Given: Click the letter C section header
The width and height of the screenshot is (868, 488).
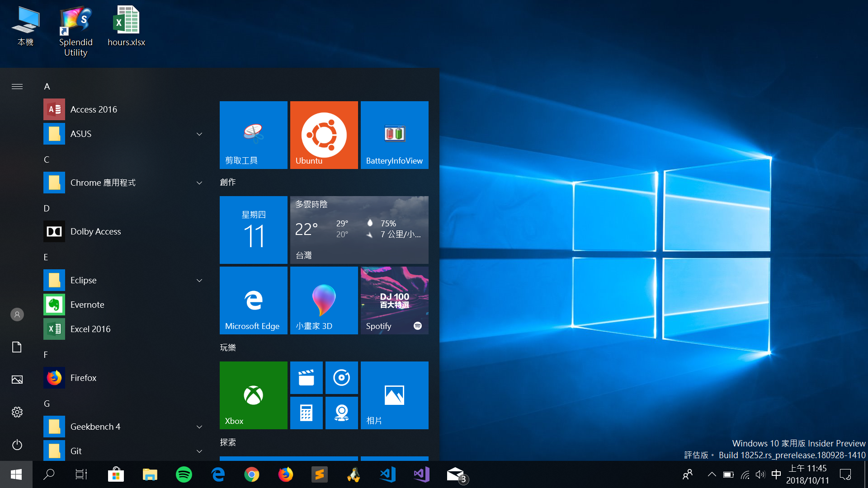Looking at the screenshot, I should coord(47,160).
